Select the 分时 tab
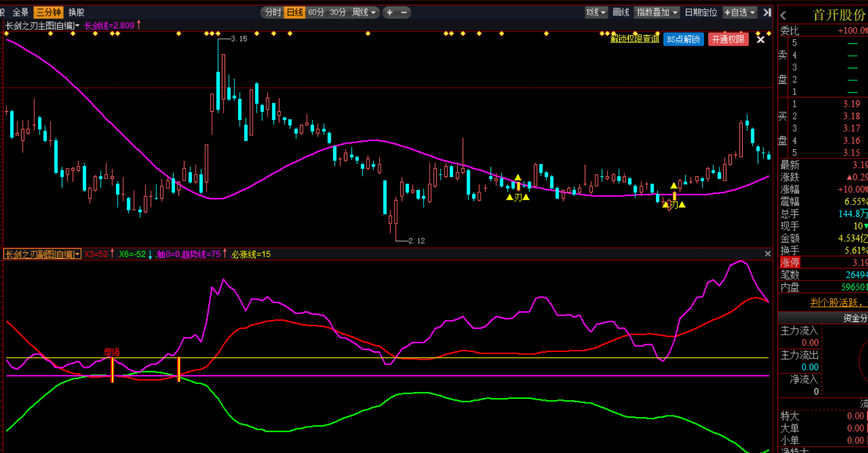Screen dimensions: 868x453 pos(273,12)
